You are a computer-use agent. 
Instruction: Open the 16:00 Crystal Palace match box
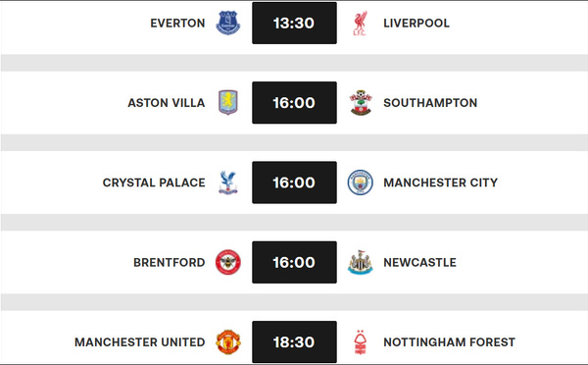[294, 182]
